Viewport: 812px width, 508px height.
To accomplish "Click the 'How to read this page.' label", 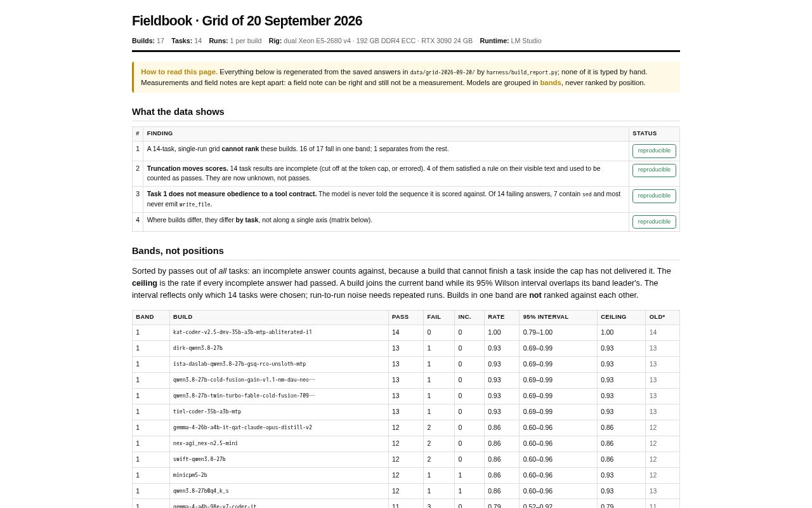I will (x=179, y=72).
